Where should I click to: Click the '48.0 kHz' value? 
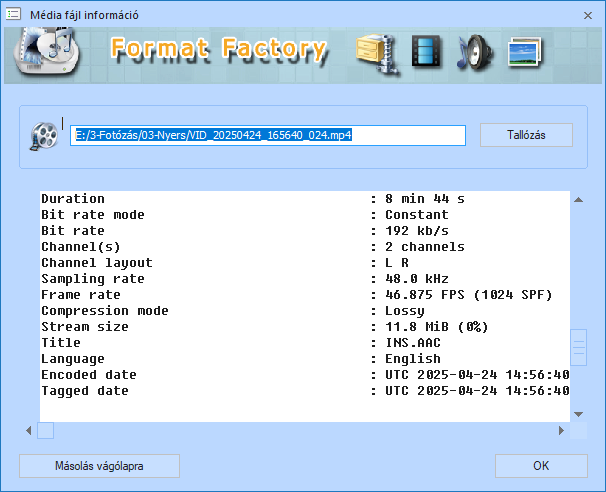417,279
